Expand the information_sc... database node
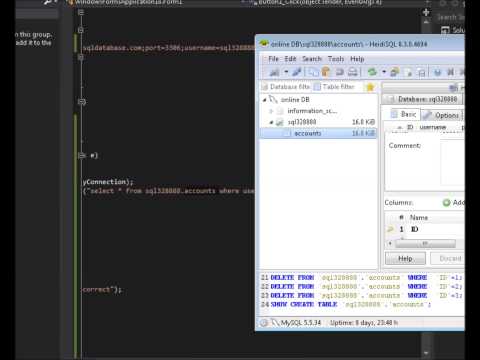The image size is (480, 360). (271, 111)
